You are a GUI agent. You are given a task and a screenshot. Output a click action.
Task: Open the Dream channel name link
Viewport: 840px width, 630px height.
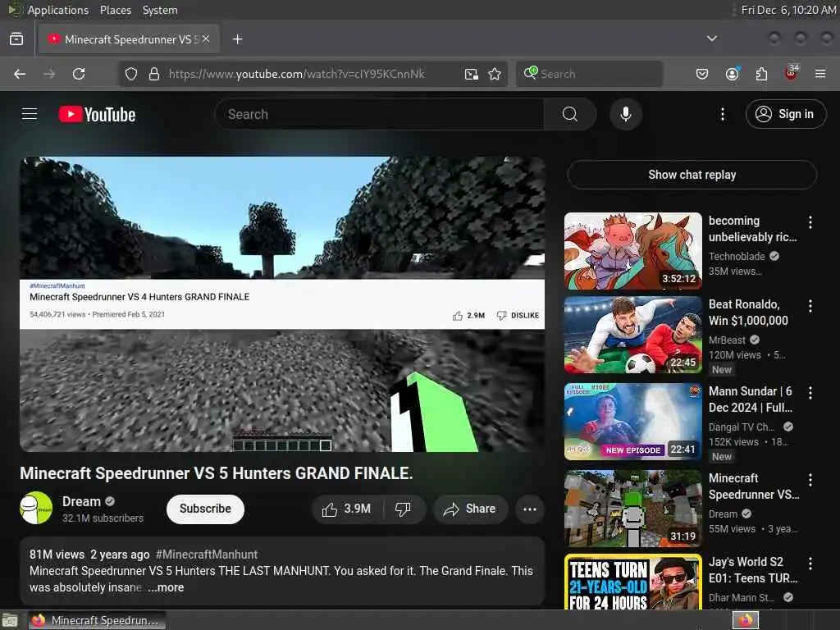pyautogui.click(x=81, y=501)
